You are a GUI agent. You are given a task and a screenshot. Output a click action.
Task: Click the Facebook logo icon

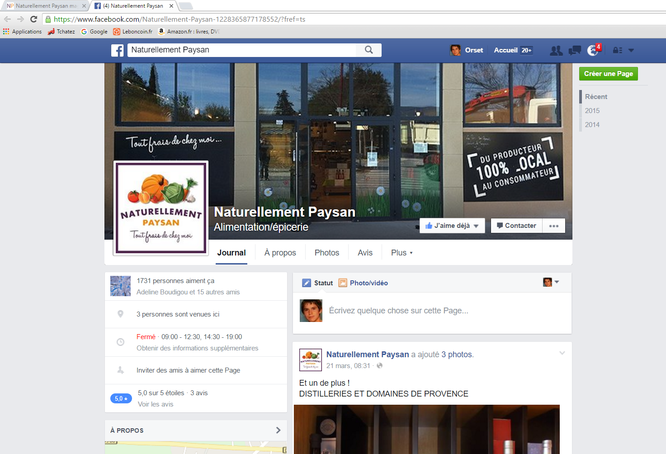(117, 50)
